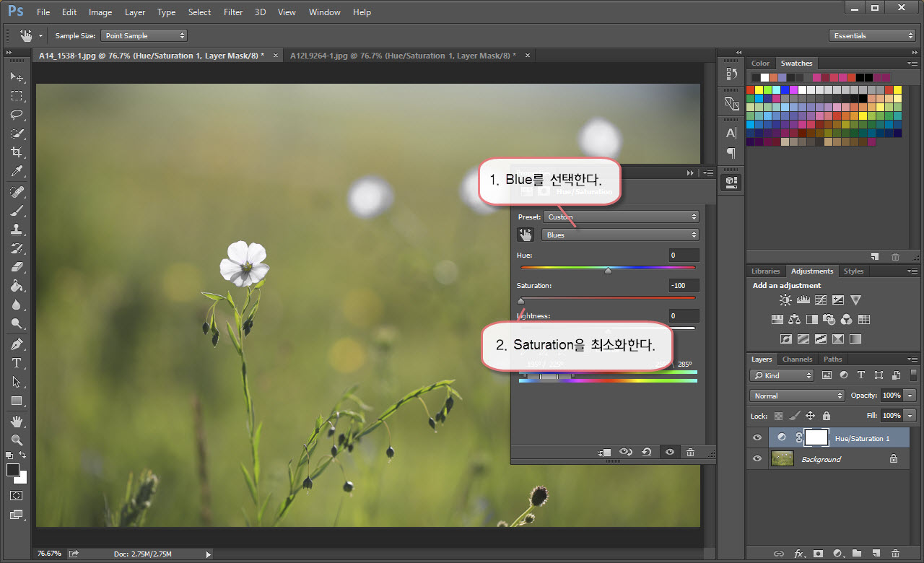Open the Filter menu
Screen dimensions: 924x563
coord(233,12)
